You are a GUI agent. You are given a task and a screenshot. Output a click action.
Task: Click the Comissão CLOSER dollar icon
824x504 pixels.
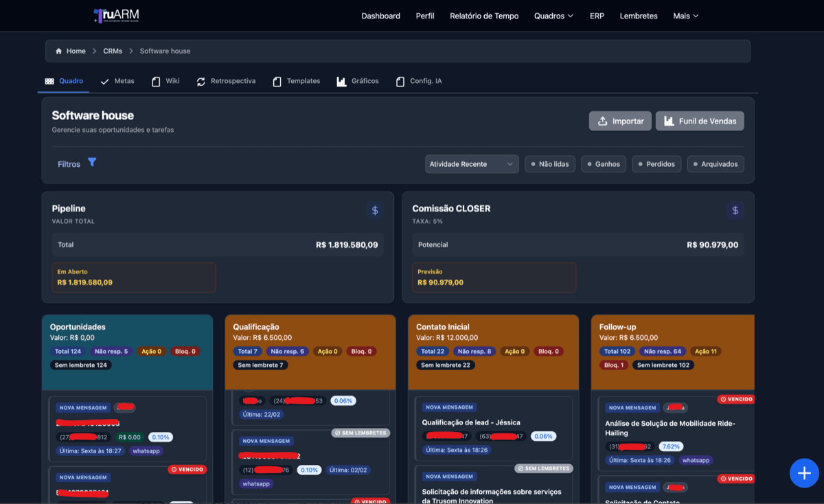click(735, 211)
